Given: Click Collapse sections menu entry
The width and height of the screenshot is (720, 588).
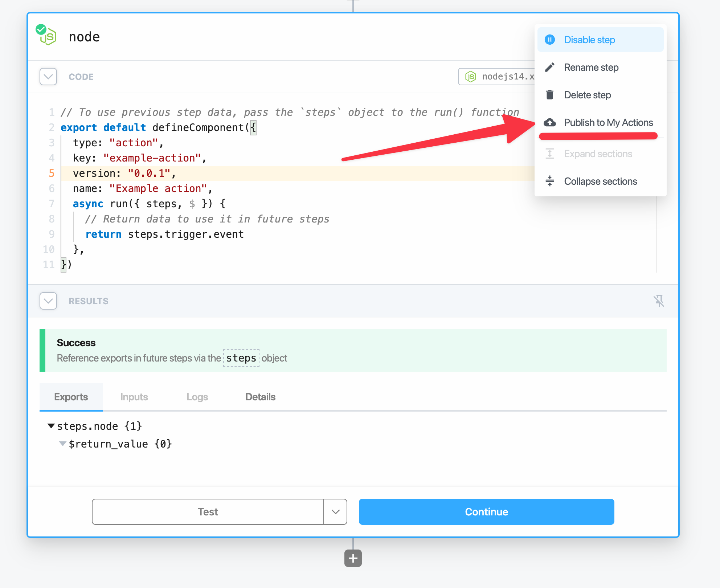Looking at the screenshot, I should (600, 181).
